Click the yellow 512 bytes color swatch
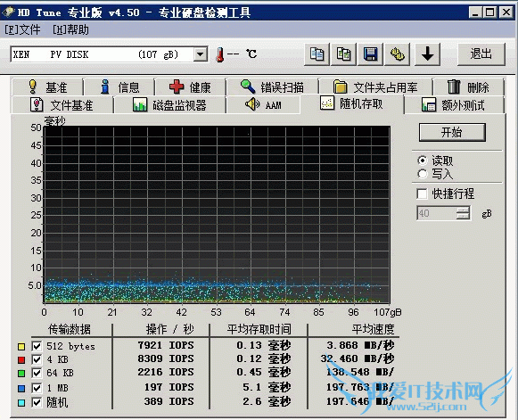The width and height of the screenshot is (518, 420). [21, 347]
